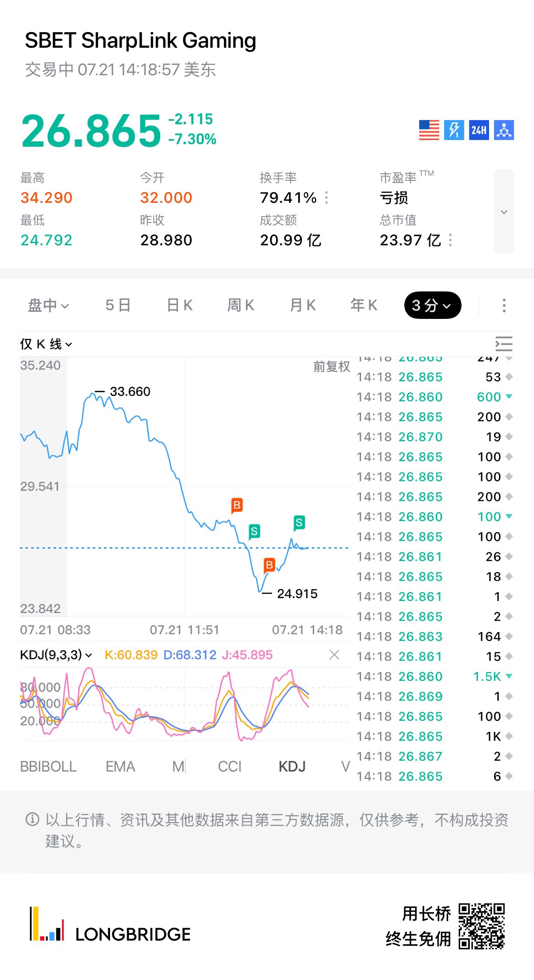Select the trade row with volume 164
534x980 pixels.
click(434, 636)
